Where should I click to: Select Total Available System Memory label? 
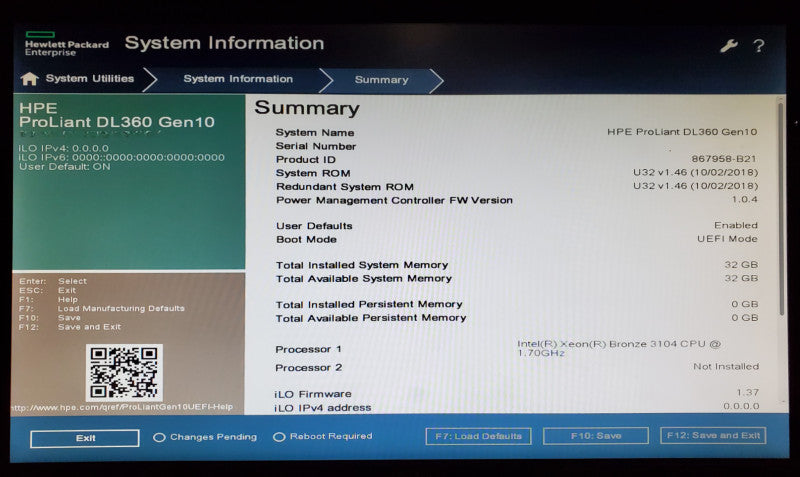tap(364, 279)
